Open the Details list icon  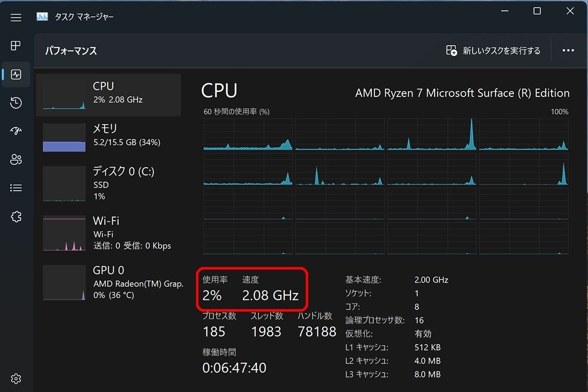pyautogui.click(x=16, y=188)
